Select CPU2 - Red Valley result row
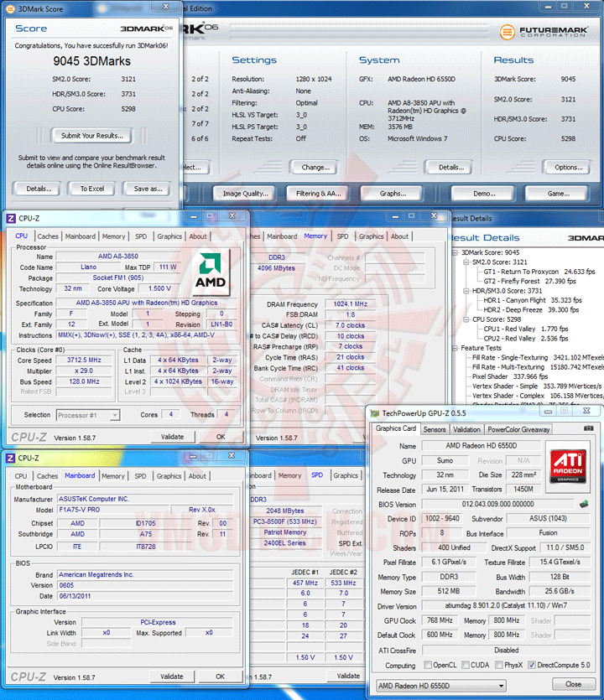Image resolution: width=604 pixels, height=700 pixels. click(x=526, y=339)
